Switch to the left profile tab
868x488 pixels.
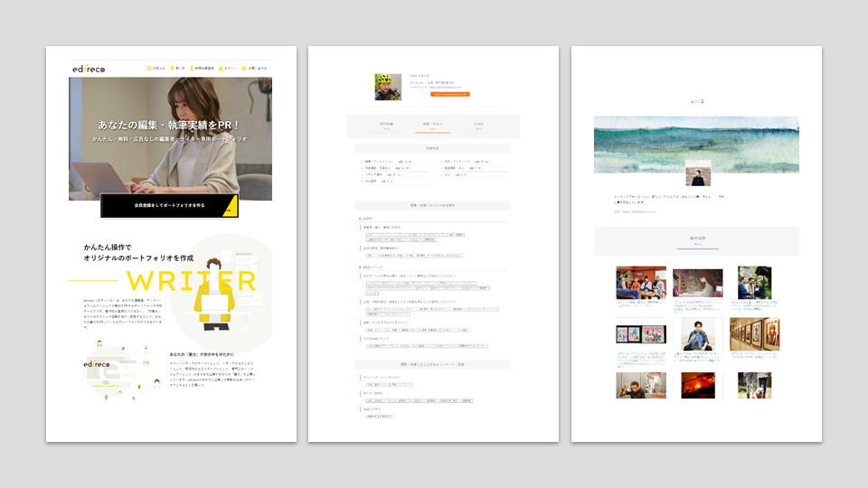click(386, 126)
